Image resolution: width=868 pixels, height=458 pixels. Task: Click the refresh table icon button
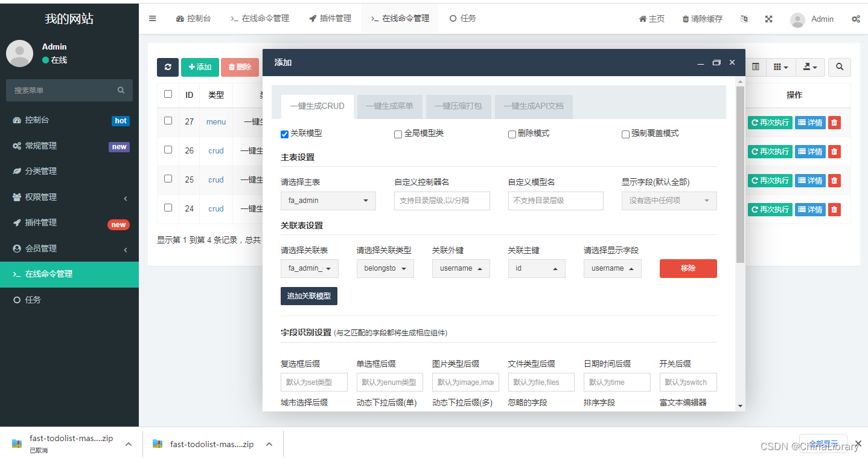point(168,67)
